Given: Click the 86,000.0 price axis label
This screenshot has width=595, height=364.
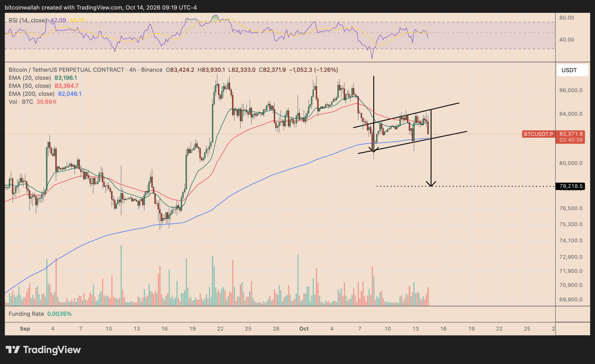Looking at the screenshot, I should (571, 90).
